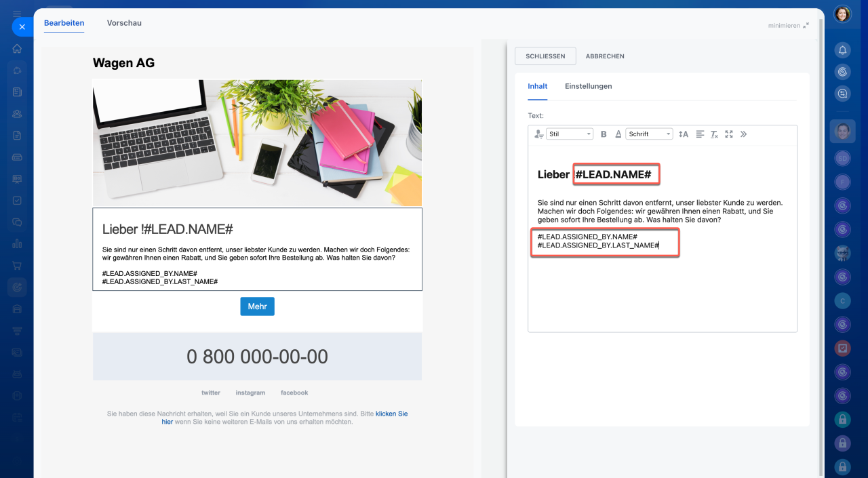Click the SCHLIESSEN button
Image resolution: width=868 pixels, height=478 pixels.
[545, 56]
